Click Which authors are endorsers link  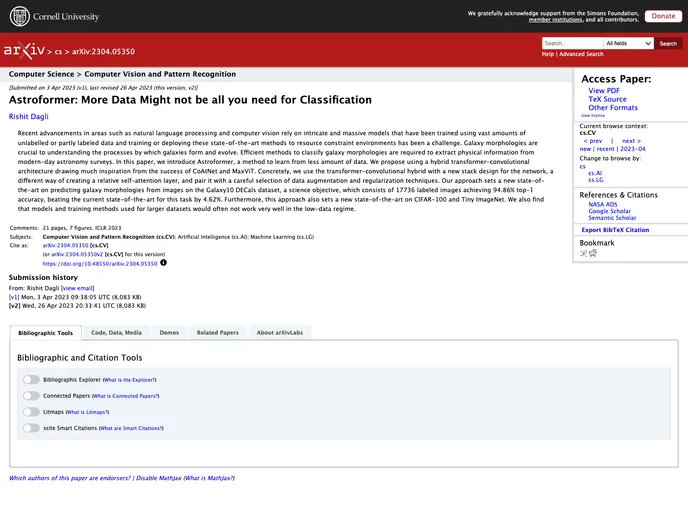click(x=70, y=478)
